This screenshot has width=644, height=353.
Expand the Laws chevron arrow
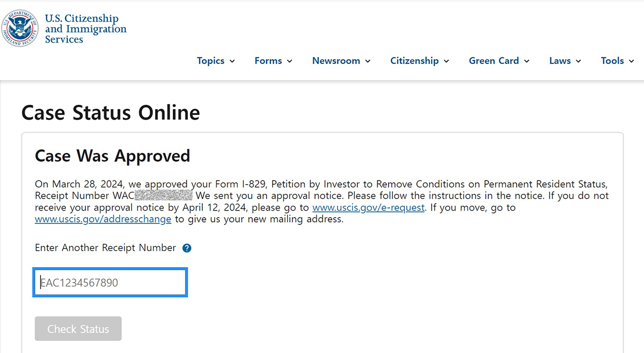click(579, 61)
